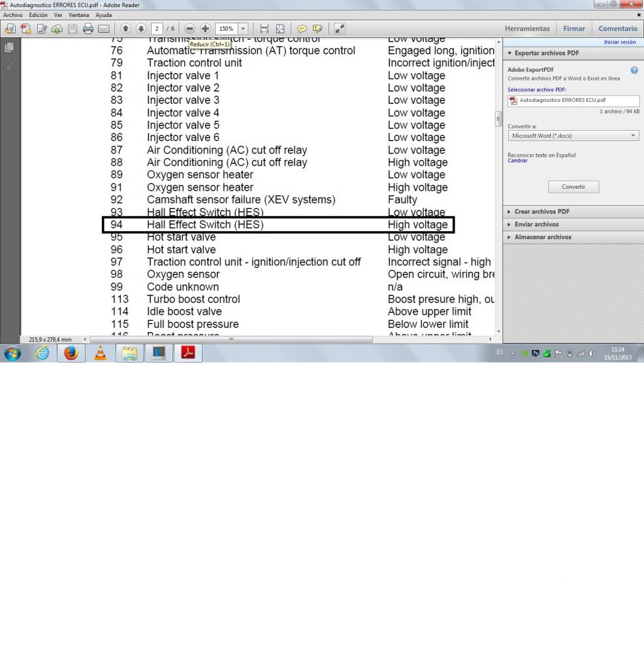
Task: Go to next page with down arrow
Action: pyautogui.click(x=140, y=29)
